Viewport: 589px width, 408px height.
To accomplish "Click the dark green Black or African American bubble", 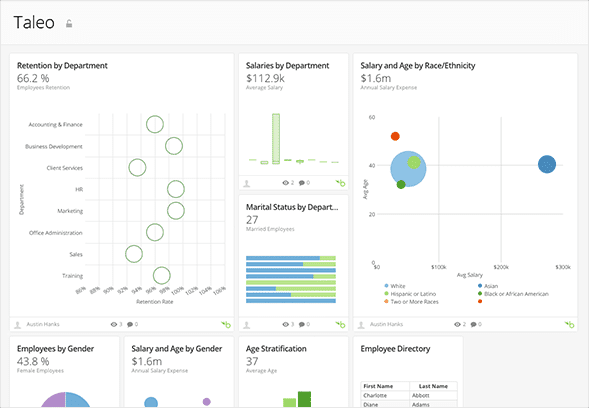I will [x=401, y=184].
